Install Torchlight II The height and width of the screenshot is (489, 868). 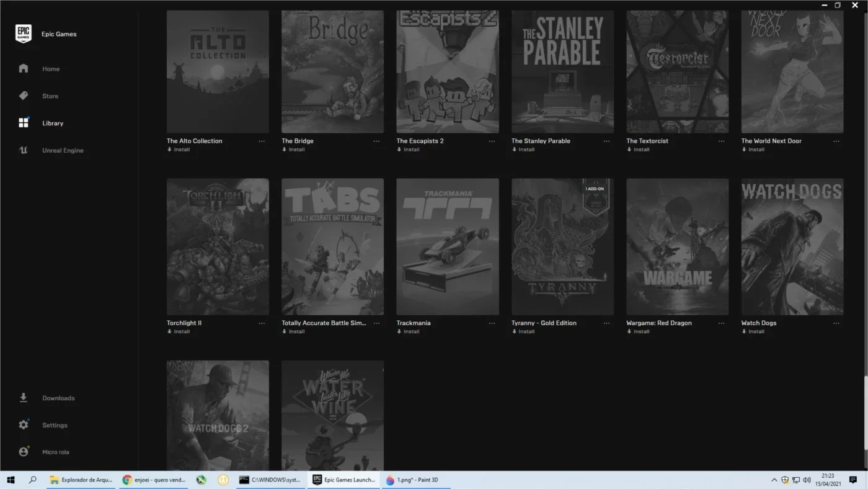tap(179, 331)
